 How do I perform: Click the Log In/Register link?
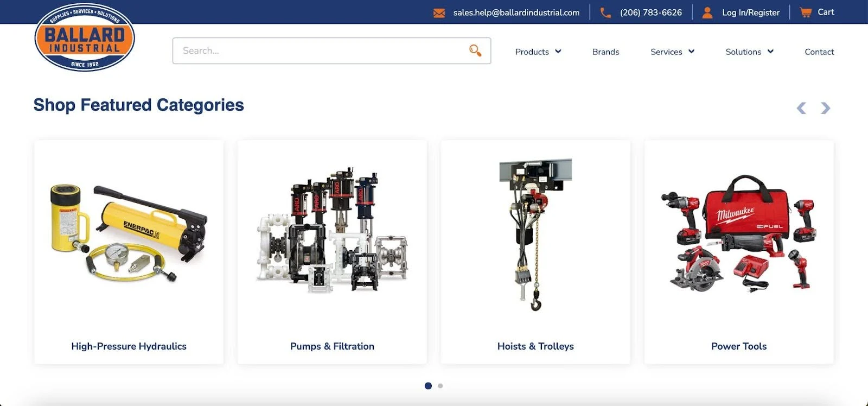[750, 12]
